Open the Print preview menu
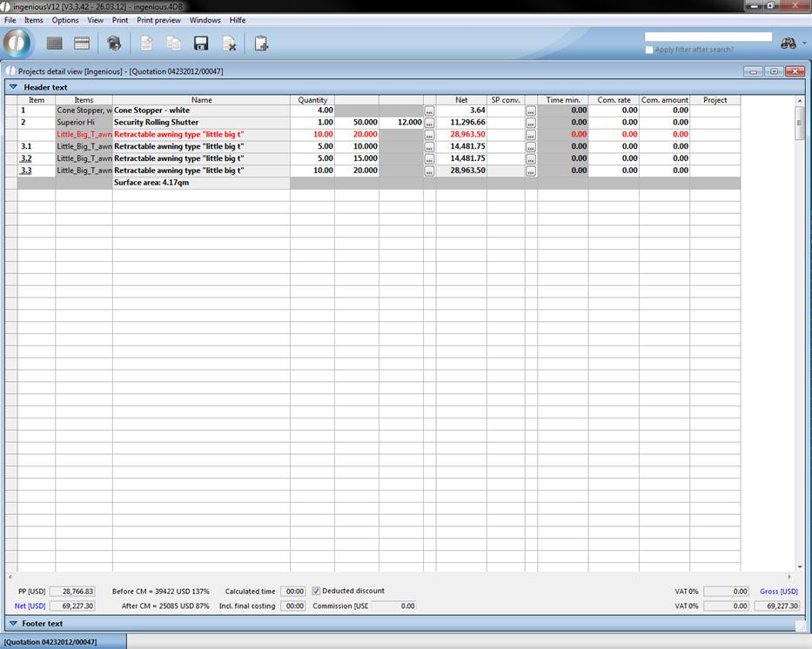 point(158,20)
